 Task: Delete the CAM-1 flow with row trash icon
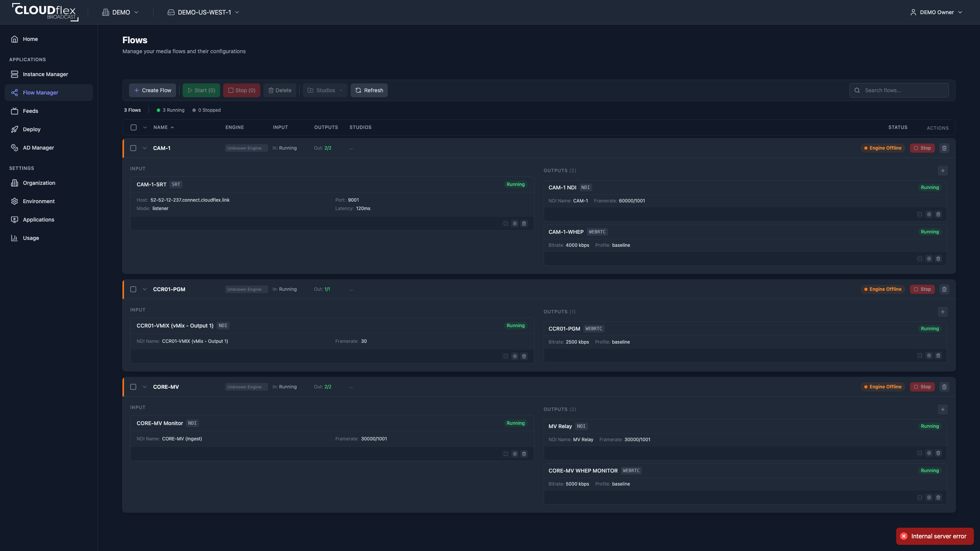tap(944, 148)
